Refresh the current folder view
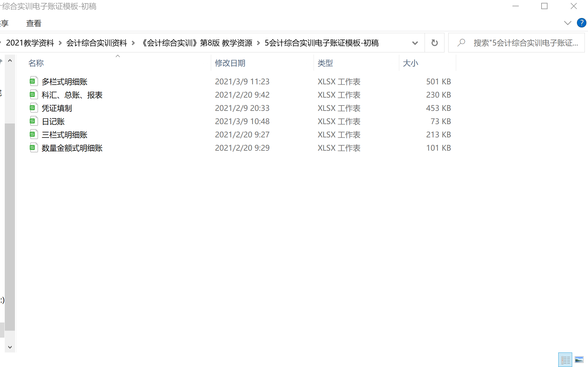Image resolution: width=588 pixels, height=367 pixels. (x=434, y=43)
